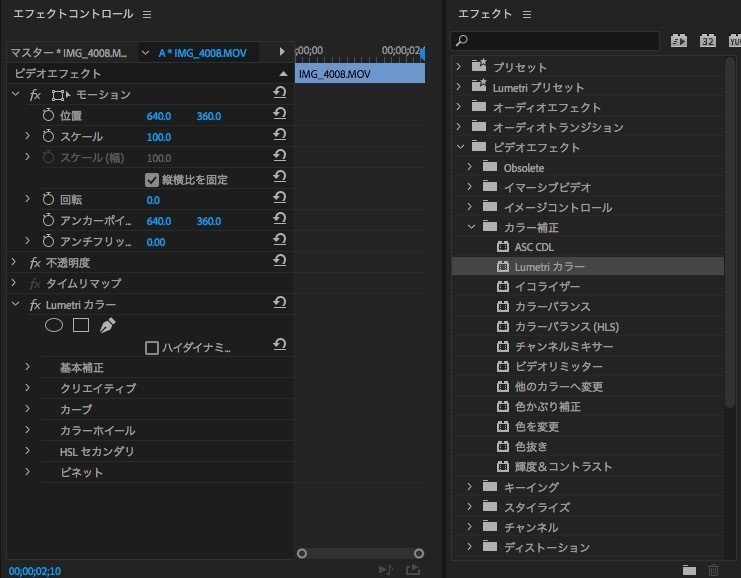
Task: Expand the 基本補正 section
Action: (x=27, y=367)
